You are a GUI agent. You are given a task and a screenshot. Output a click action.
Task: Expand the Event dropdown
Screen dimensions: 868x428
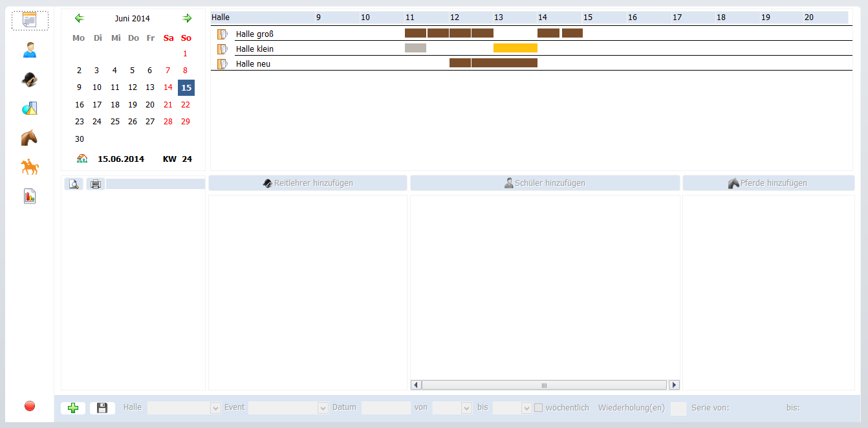[323, 408]
